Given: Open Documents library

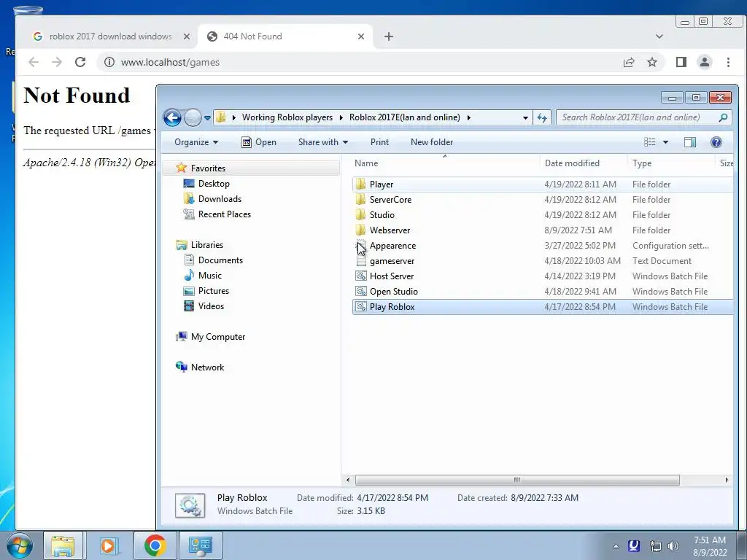Looking at the screenshot, I should [x=220, y=260].
